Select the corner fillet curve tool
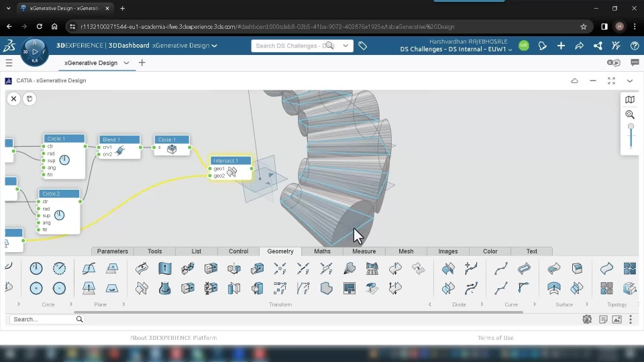Screen dimensions: 644x362 pyautogui.click(x=524, y=288)
